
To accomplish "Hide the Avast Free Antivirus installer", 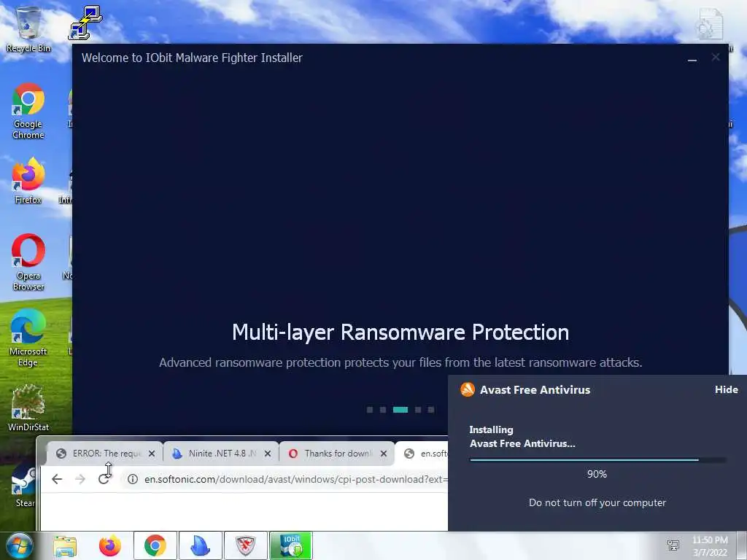I will tap(726, 389).
